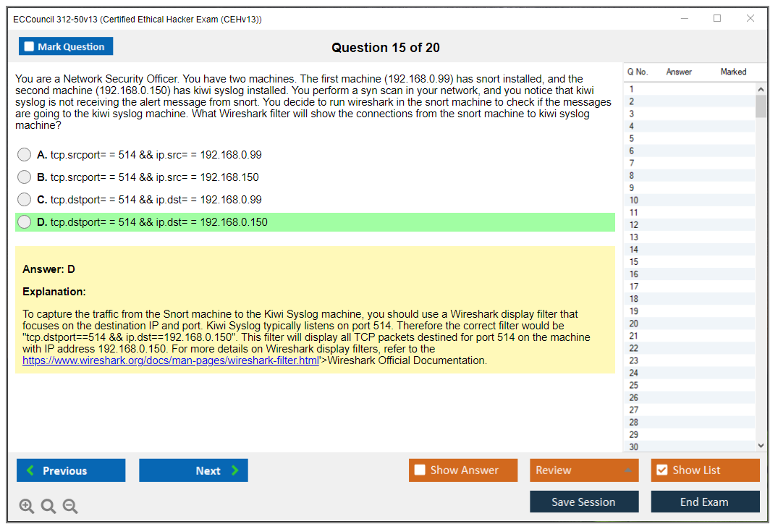Click the Question 15 of 20 heading
The height and width of the screenshot is (532, 778).
(386, 48)
